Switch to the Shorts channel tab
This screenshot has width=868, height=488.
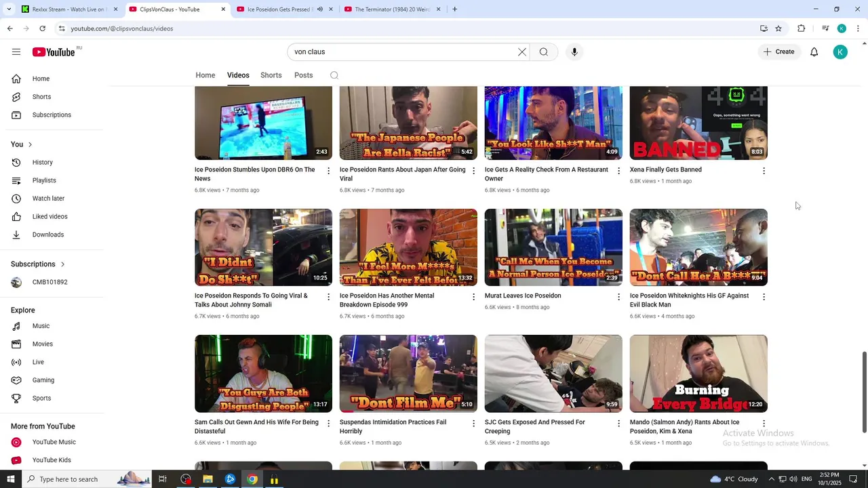271,75
